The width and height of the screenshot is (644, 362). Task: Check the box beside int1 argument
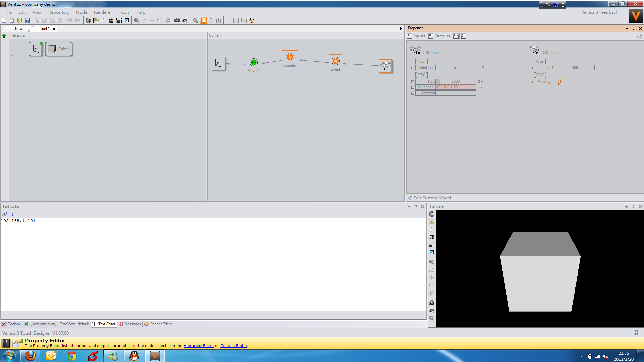(531, 68)
